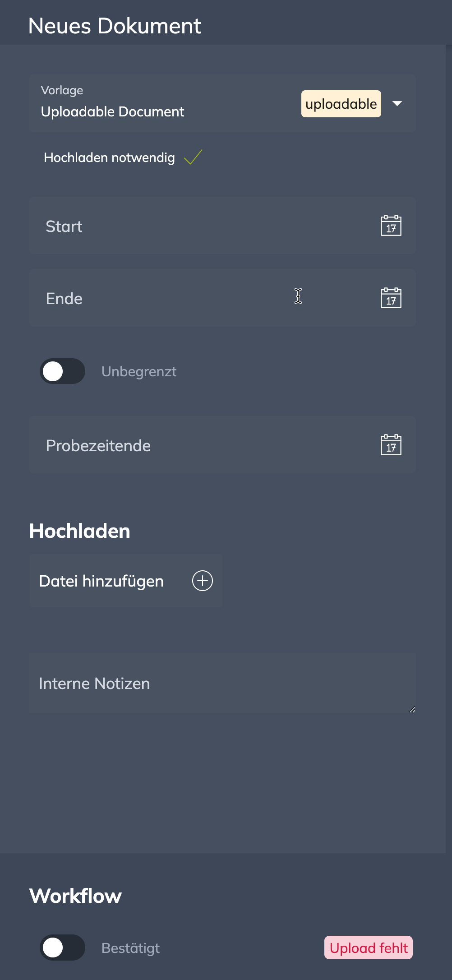Open the Uploadable Document template selector
Screen dimensions: 452x980
click(x=113, y=111)
